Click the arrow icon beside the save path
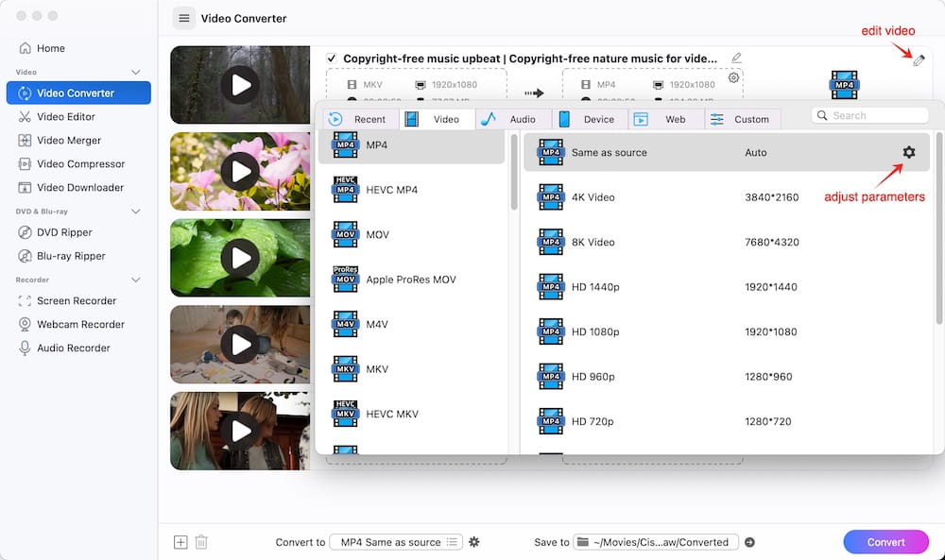The width and height of the screenshot is (945, 560). pyautogui.click(x=749, y=542)
